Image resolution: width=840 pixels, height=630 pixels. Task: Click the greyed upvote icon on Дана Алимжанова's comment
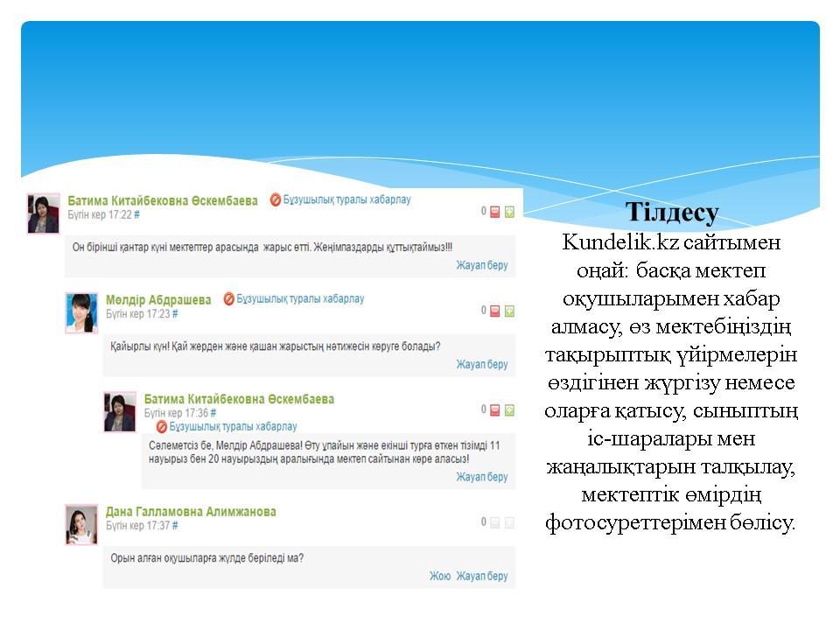[509, 522]
